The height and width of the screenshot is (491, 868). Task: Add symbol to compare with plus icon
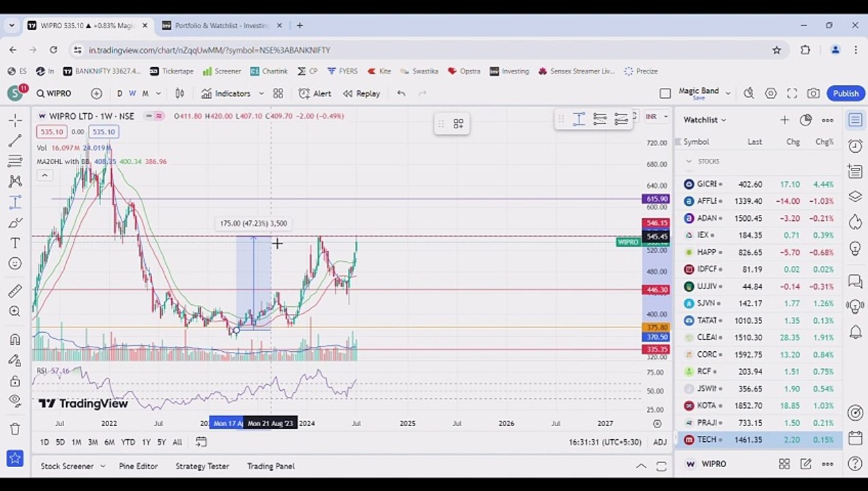[x=96, y=93]
